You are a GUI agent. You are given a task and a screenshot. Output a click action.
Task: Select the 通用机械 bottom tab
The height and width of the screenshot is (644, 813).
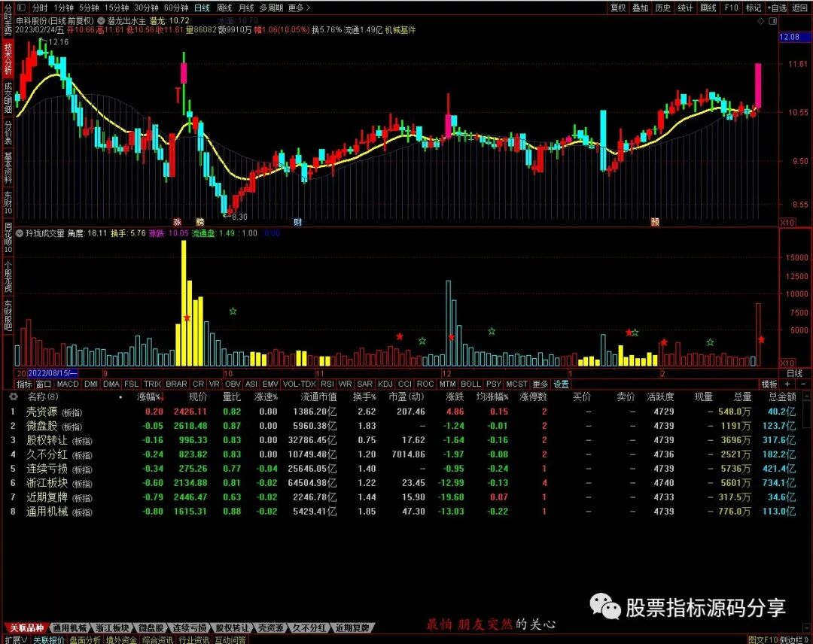click(x=69, y=628)
